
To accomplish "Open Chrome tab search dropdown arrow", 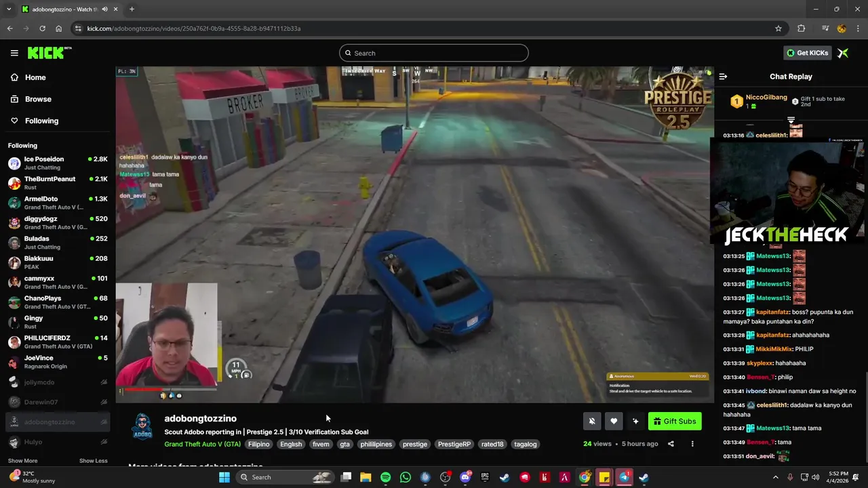I will (9, 9).
